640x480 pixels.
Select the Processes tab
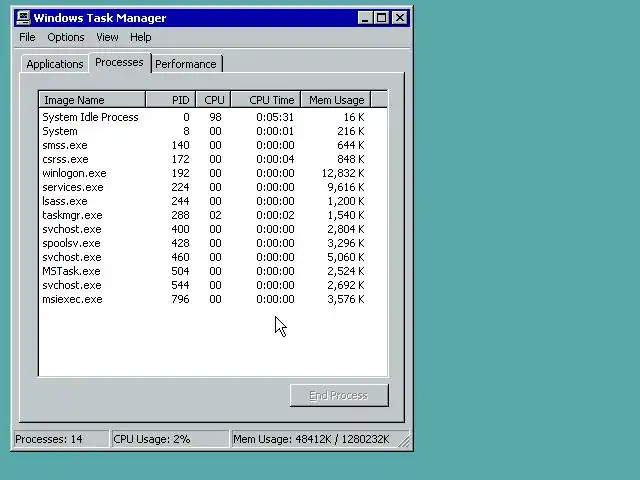pos(119,62)
